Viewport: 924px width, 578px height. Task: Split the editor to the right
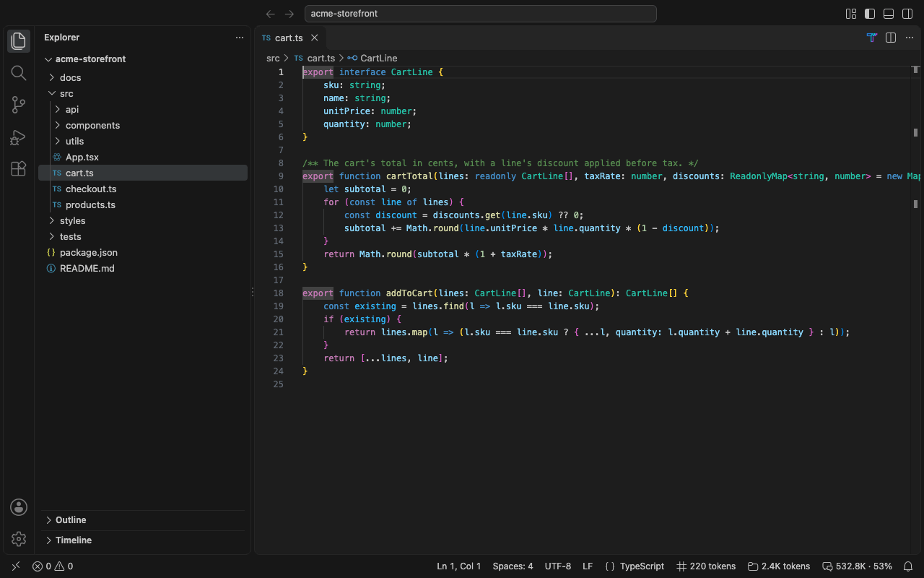pos(891,38)
